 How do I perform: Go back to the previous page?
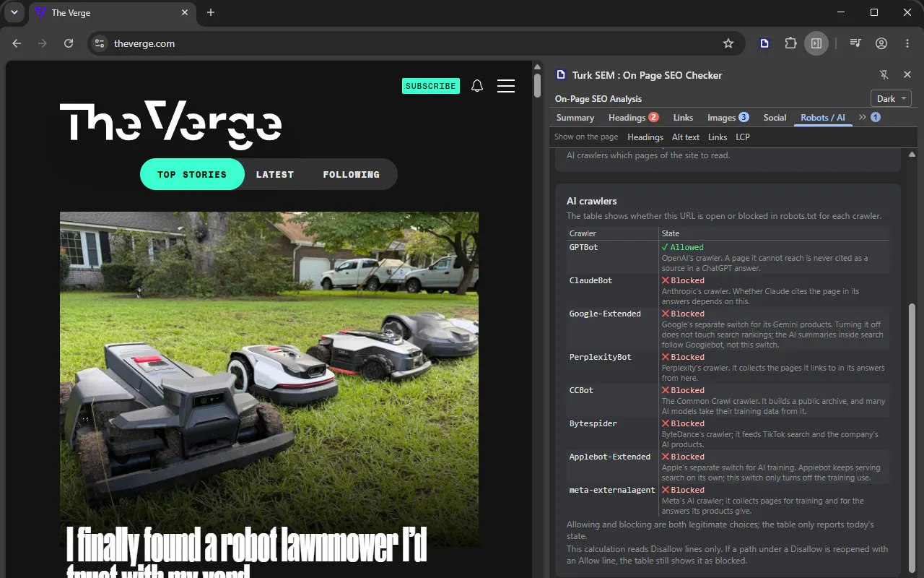click(17, 43)
